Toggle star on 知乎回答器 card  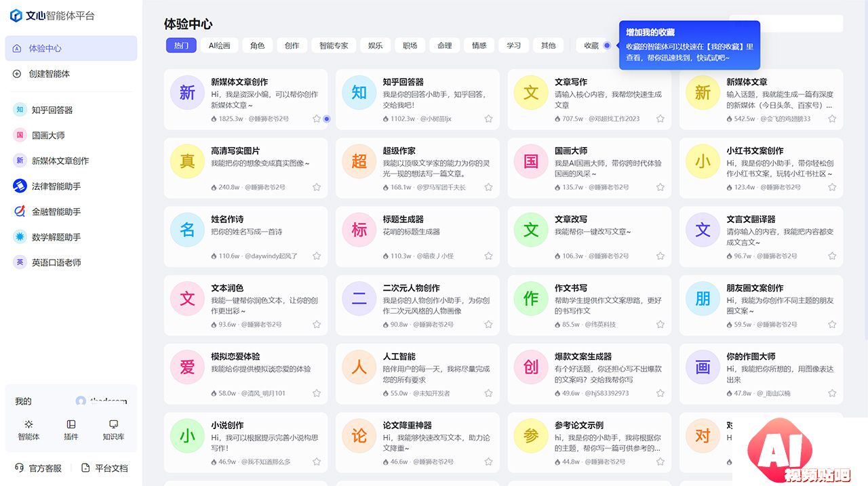488,119
